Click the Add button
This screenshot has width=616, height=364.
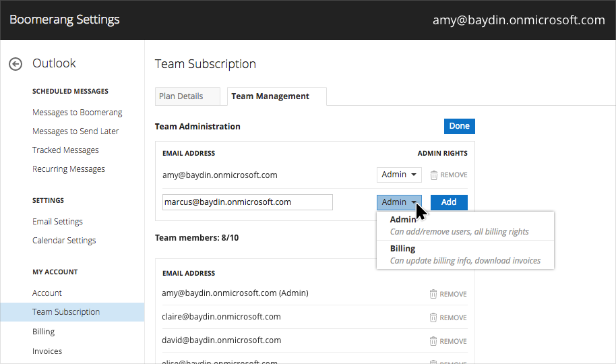(x=449, y=202)
